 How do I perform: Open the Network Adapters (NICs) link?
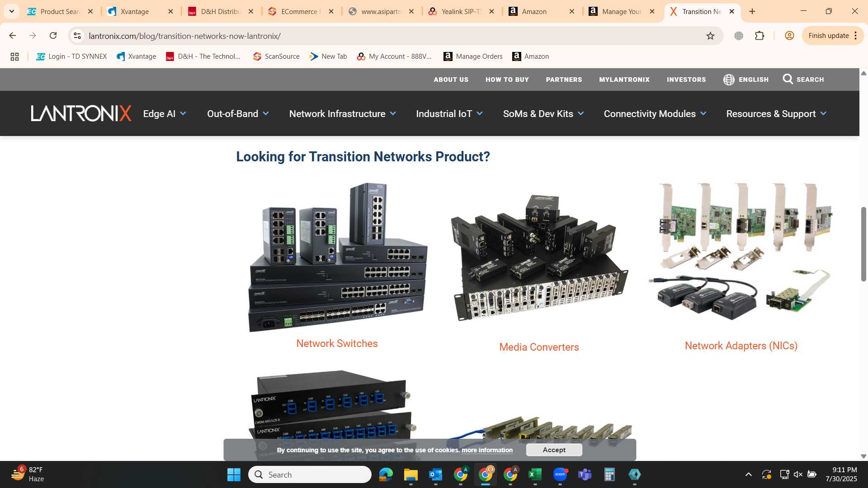pyautogui.click(x=741, y=346)
